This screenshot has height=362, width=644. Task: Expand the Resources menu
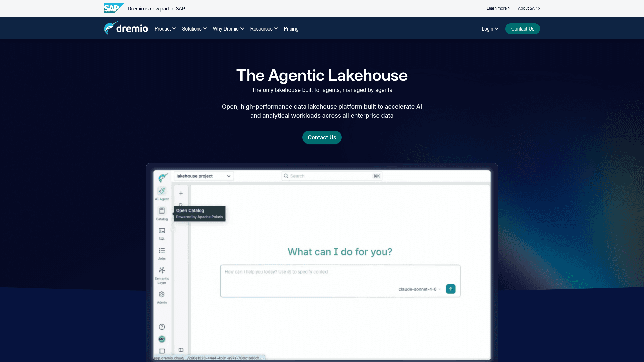click(264, 29)
